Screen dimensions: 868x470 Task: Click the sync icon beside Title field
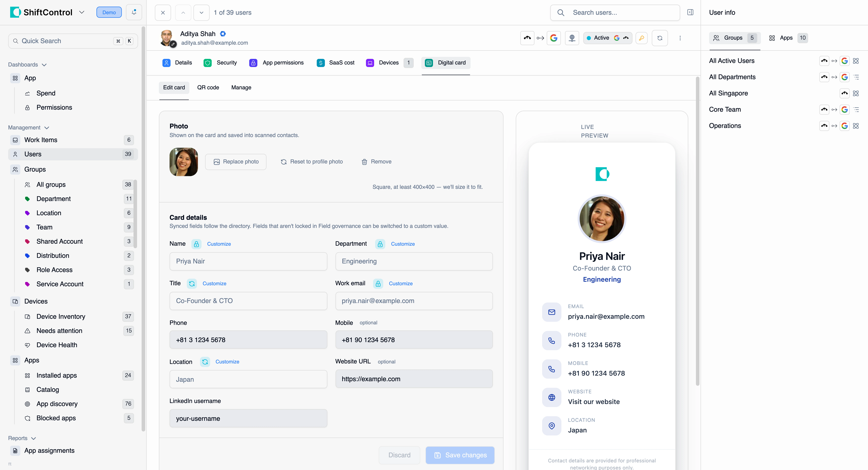coord(192,284)
